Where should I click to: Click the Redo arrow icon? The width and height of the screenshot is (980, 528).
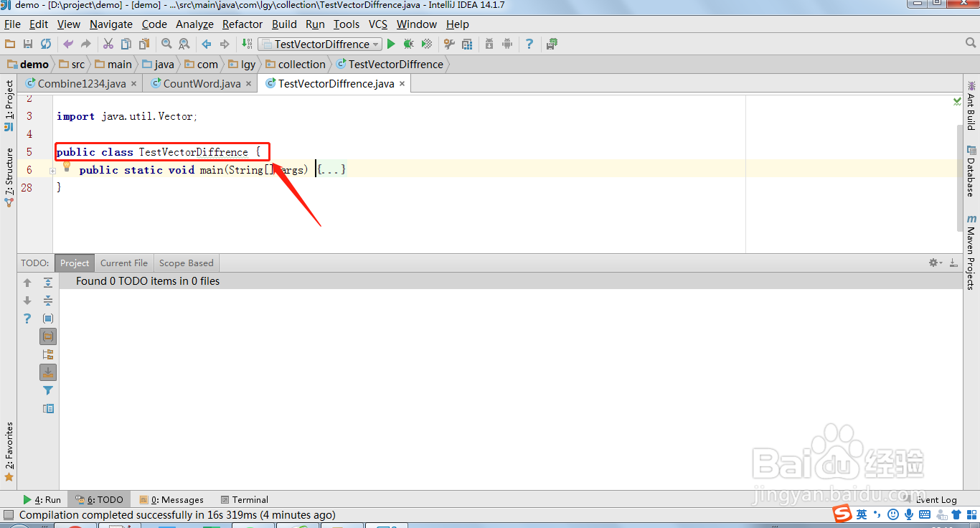[86, 44]
